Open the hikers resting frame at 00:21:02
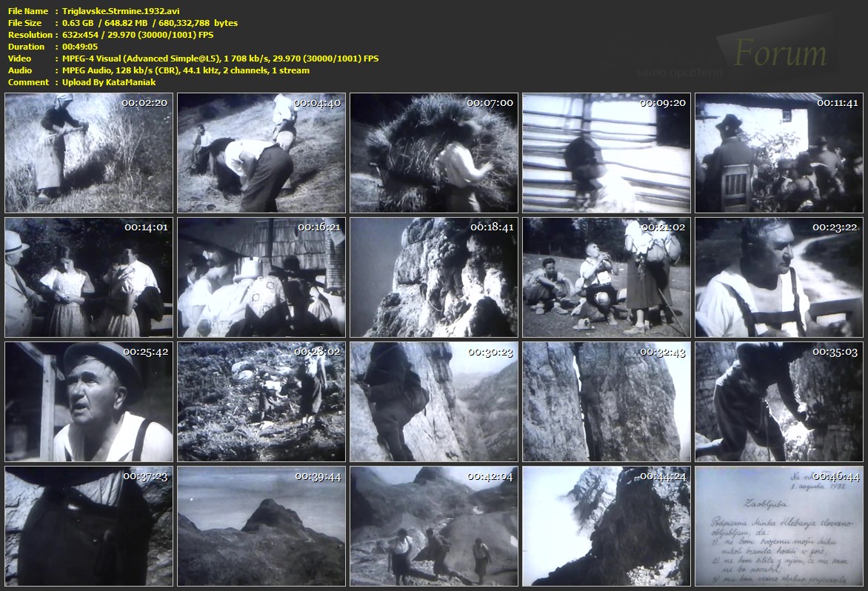868x591 pixels. click(x=607, y=277)
